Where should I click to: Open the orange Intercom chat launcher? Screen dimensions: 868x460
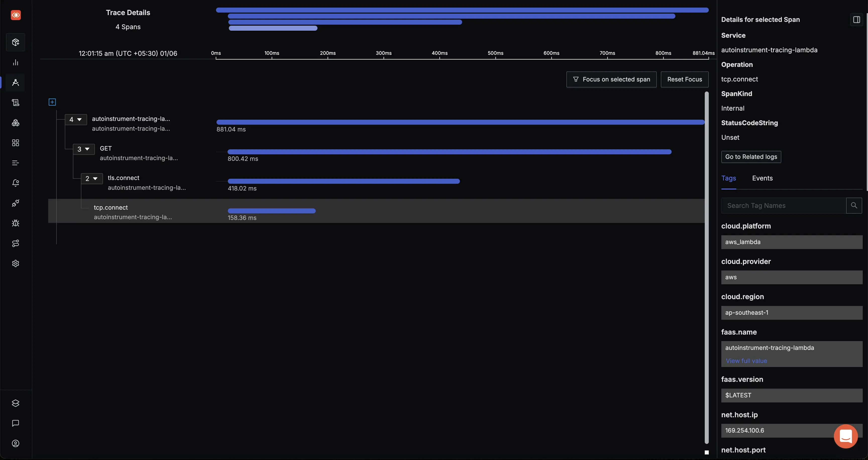pyautogui.click(x=846, y=436)
